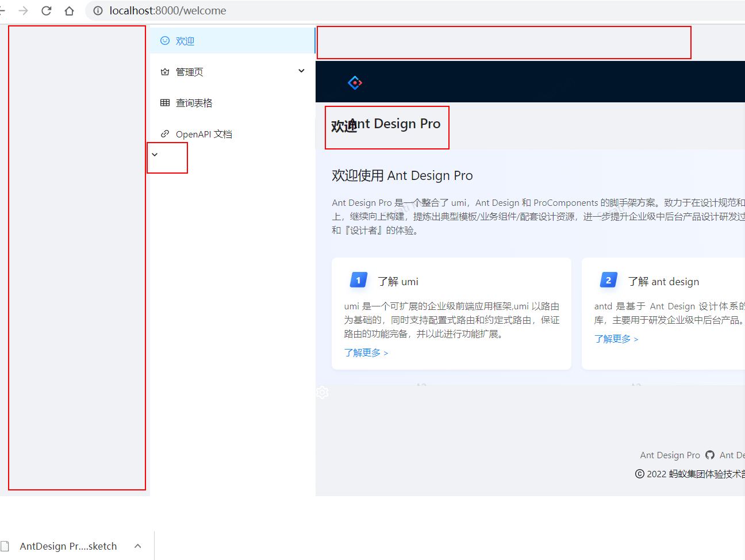Open download options chevron for sketch file
The width and height of the screenshot is (745, 560).
pyautogui.click(x=137, y=546)
